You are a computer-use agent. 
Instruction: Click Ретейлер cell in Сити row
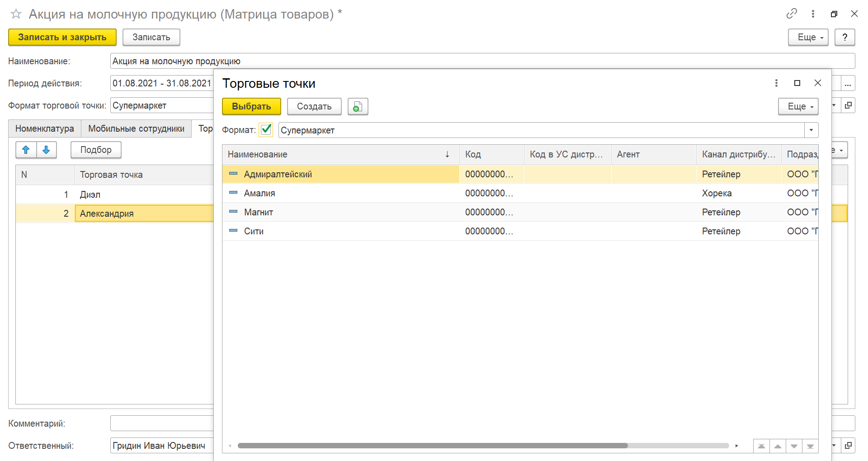[739, 231]
